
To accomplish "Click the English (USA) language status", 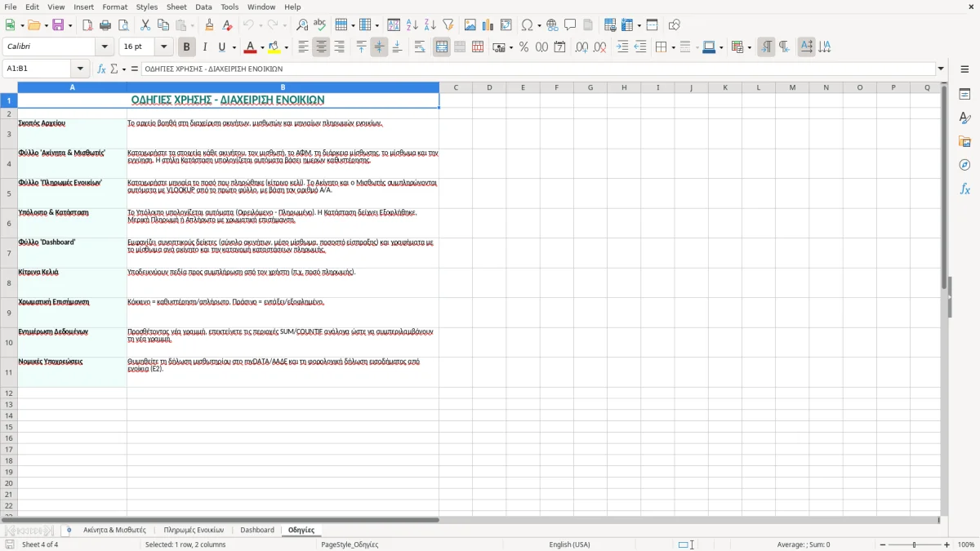I will [x=569, y=544].
